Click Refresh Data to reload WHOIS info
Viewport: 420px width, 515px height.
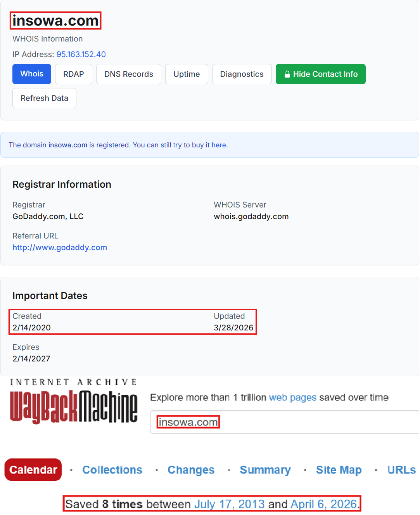point(44,98)
